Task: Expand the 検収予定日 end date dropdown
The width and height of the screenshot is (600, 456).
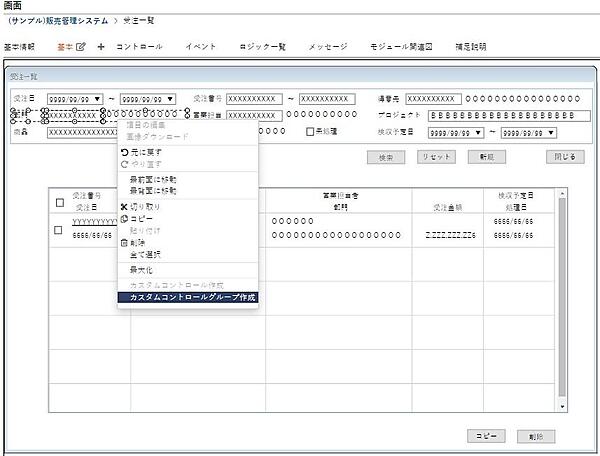Action: [550, 132]
